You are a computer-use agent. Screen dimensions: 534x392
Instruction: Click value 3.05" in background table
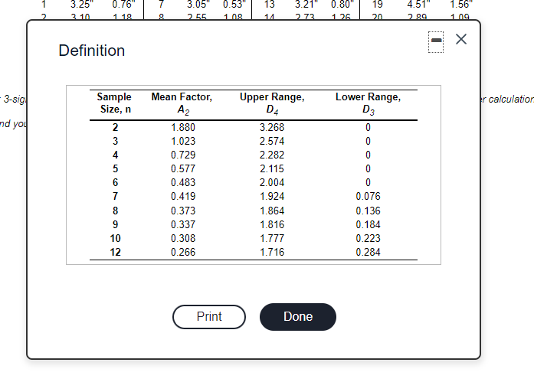click(198, 5)
